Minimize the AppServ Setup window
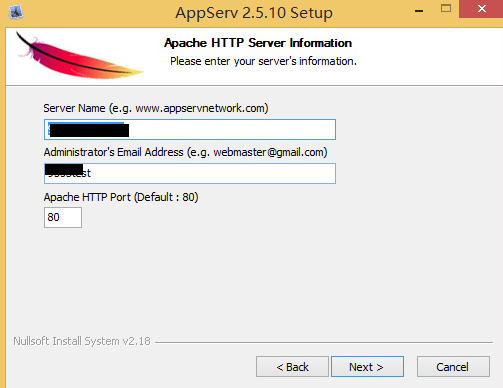 click(x=419, y=11)
